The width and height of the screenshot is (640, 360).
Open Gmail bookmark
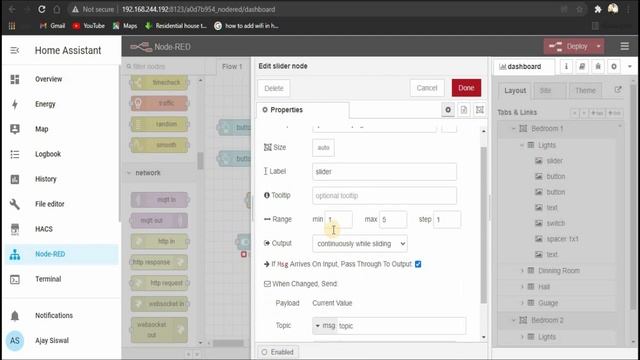coord(52,26)
